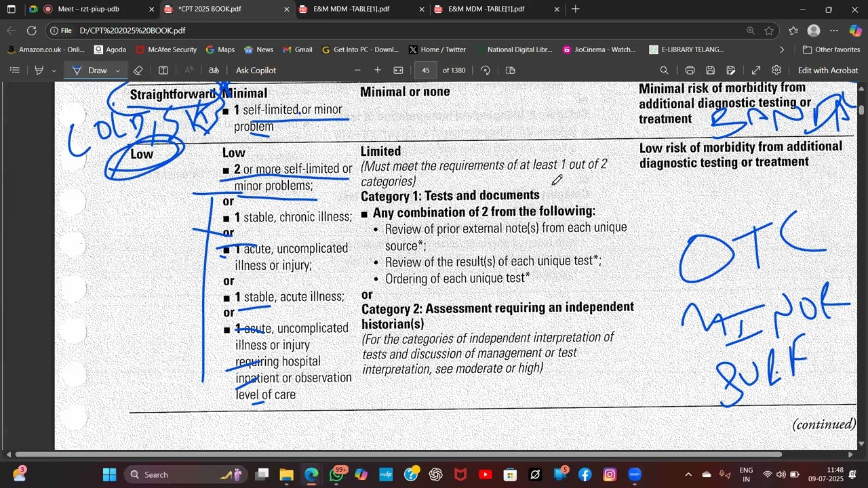Toggle the Page view layout icon
868x488 pixels.
pyautogui.click(x=511, y=70)
